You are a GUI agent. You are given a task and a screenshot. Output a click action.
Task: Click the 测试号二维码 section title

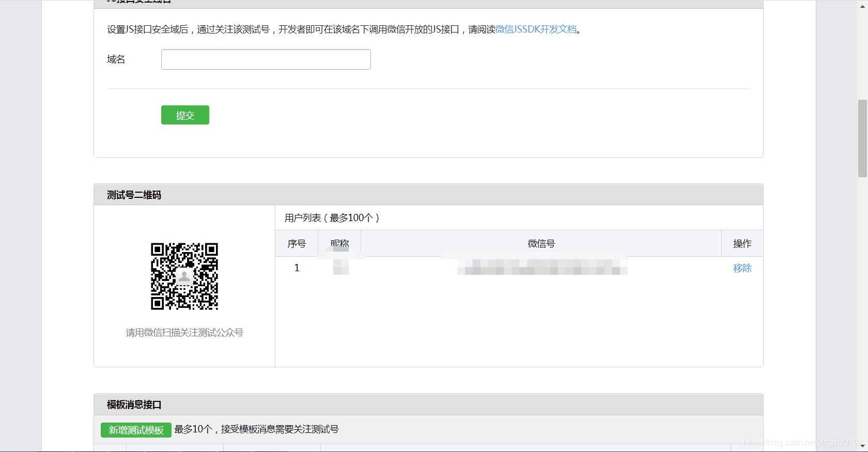coord(134,195)
